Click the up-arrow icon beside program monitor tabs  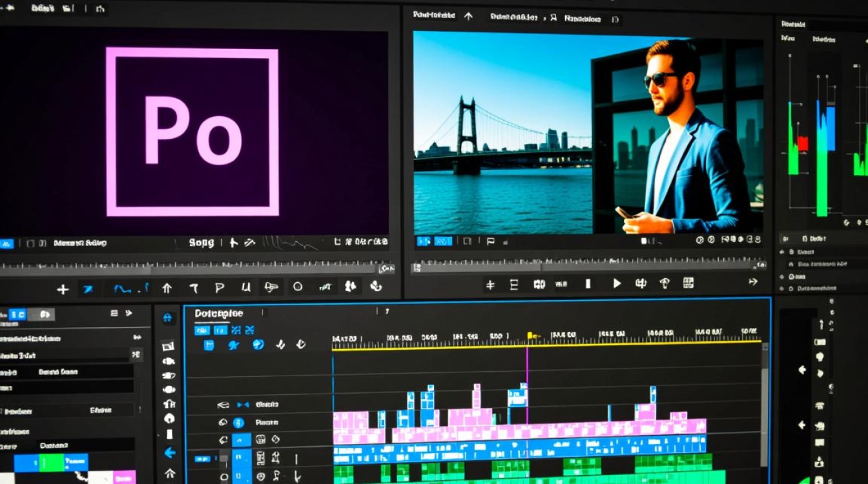[468, 17]
